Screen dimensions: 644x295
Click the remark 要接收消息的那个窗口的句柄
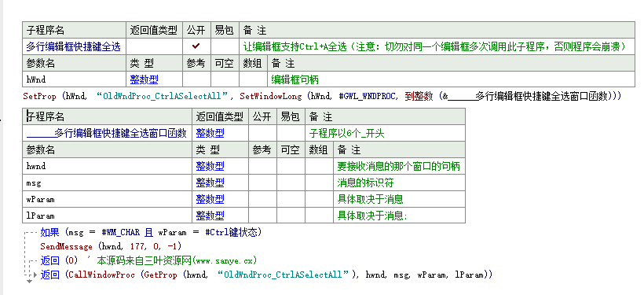398,166
